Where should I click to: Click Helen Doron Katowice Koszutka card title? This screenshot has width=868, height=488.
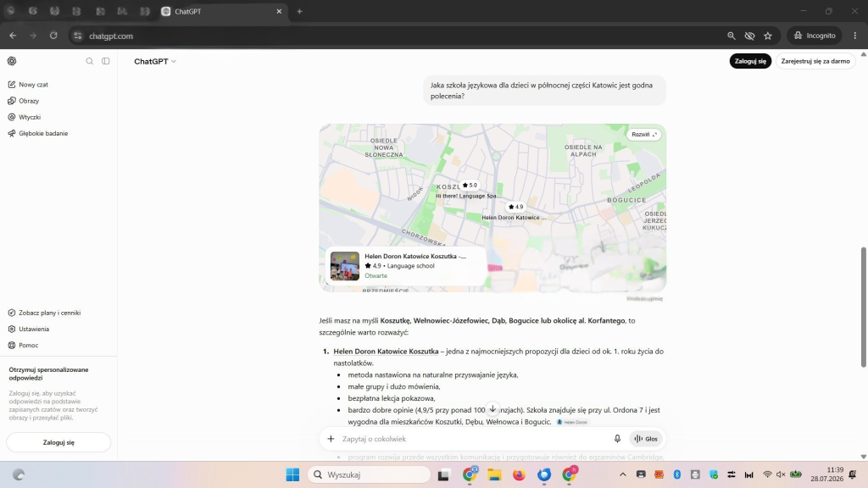pos(415,256)
